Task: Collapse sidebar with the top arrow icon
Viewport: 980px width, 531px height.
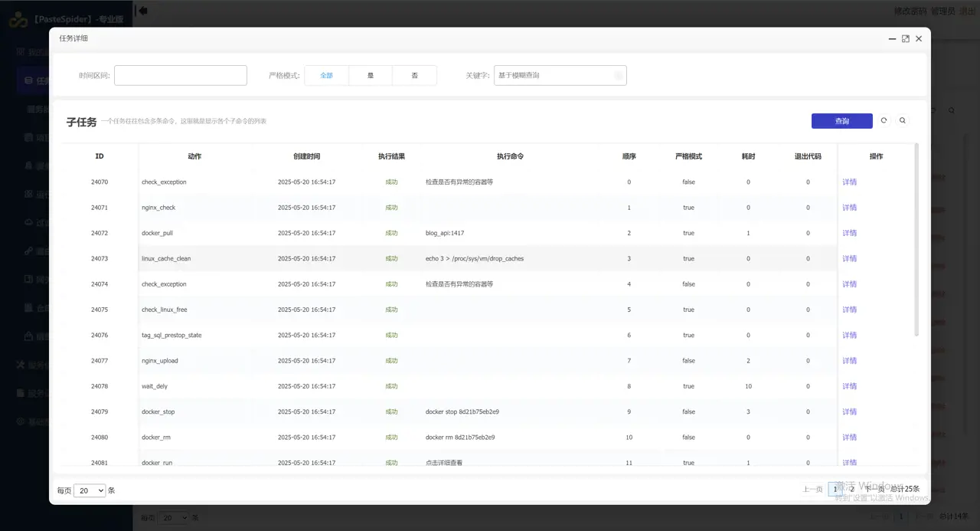Action: pyautogui.click(x=142, y=11)
